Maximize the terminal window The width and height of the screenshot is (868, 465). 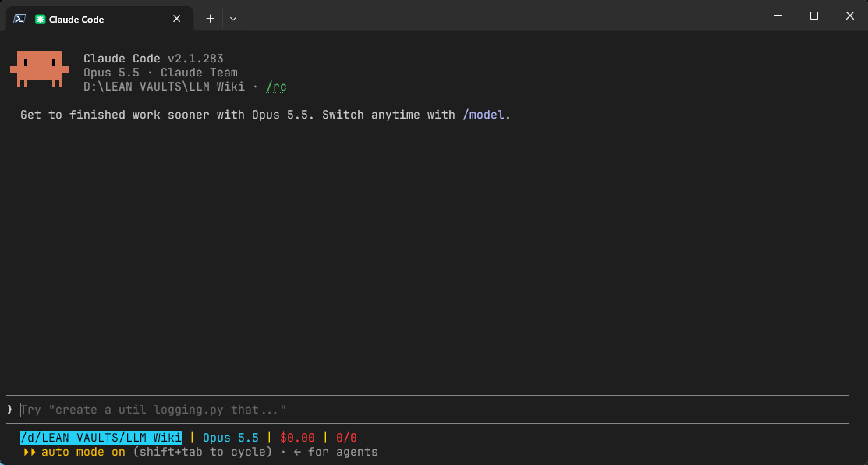[x=813, y=16]
